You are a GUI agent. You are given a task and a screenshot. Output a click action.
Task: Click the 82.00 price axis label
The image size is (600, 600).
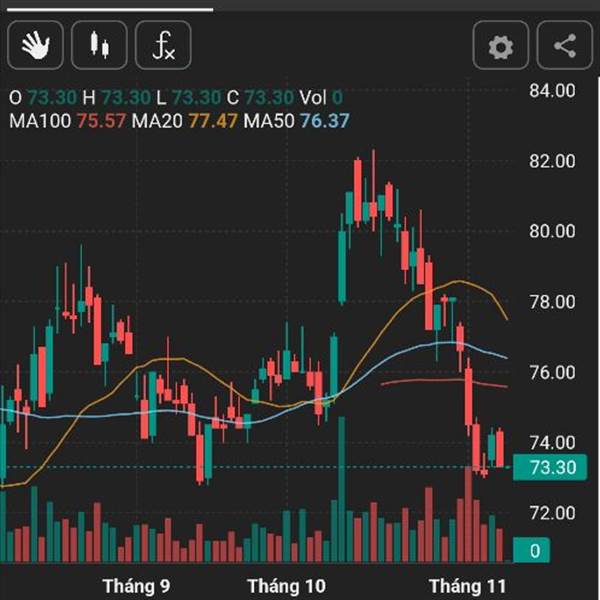coord(552,161)
